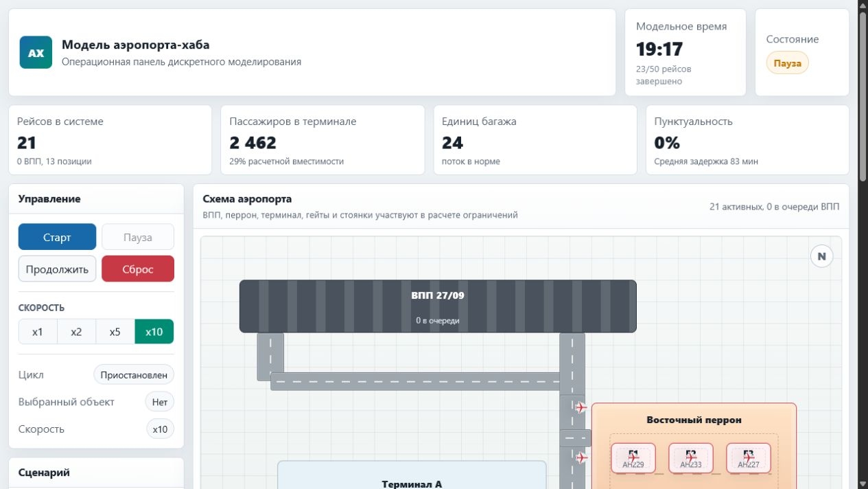Viewport: 868px width, 489px height.
Task: Resume the simulation via Продолжить
Action: [x=57, y=269]
